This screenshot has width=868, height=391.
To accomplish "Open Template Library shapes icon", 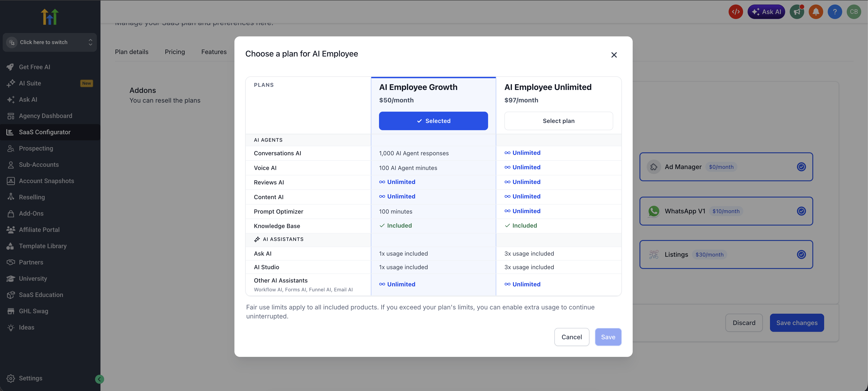I will (x=10, y=246).
